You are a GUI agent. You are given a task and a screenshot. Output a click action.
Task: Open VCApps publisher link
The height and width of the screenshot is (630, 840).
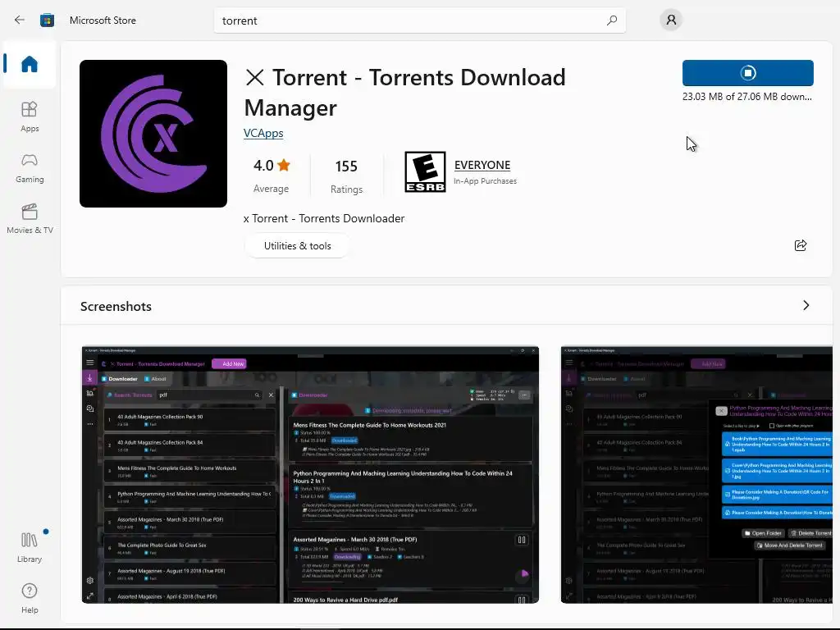pyautogui.click(x=263, y=133)
